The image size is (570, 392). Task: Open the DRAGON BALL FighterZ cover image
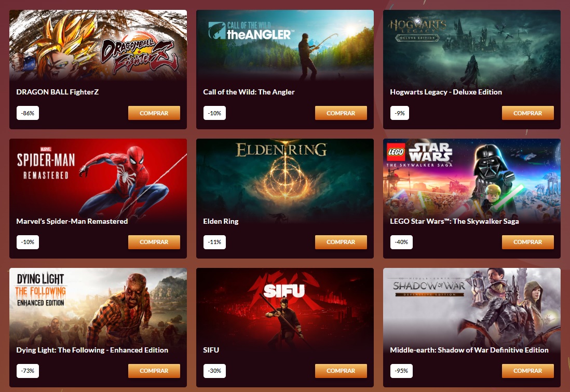pos(98,45)
